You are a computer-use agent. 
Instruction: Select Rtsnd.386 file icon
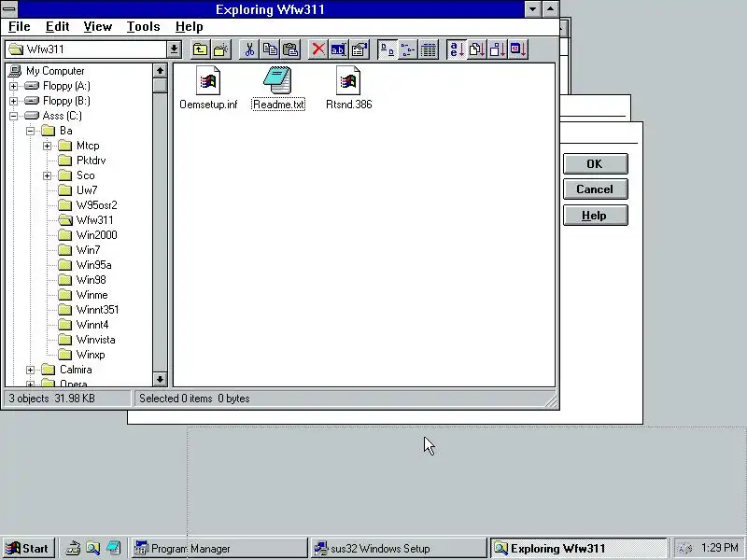click(x=348, y=81)
